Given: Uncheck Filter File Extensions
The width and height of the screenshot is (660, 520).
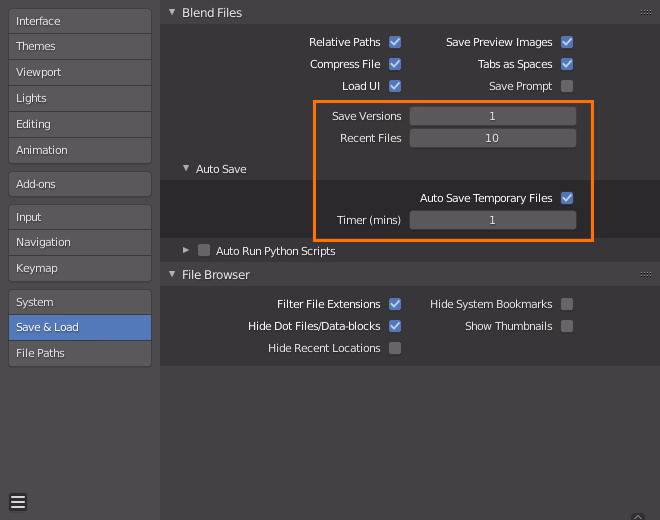Looking at the screenshot, I should pos(395,304).
